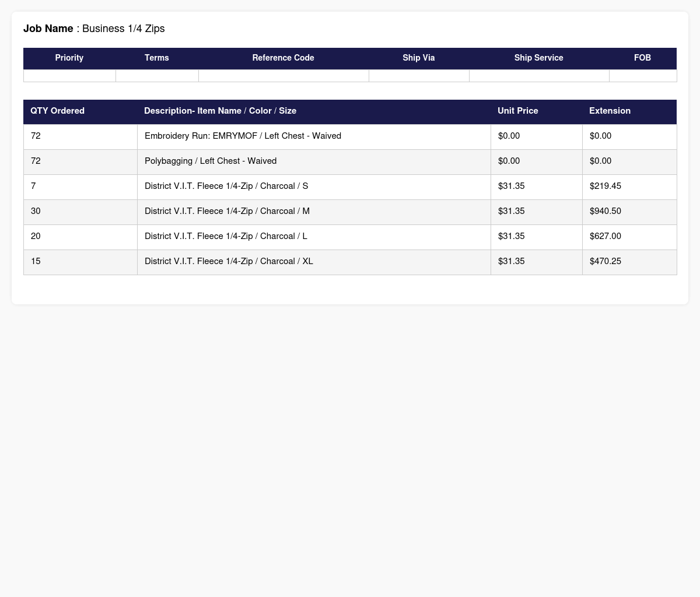
Task: Click quantity 20 in the Charcoal / L row
Action: point(36,236)
